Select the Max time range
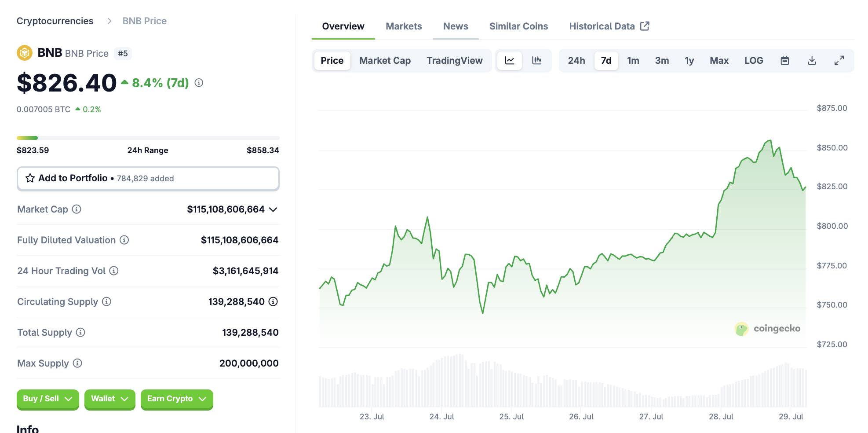Viewport: 868px width, 433px height. point(719,61)
